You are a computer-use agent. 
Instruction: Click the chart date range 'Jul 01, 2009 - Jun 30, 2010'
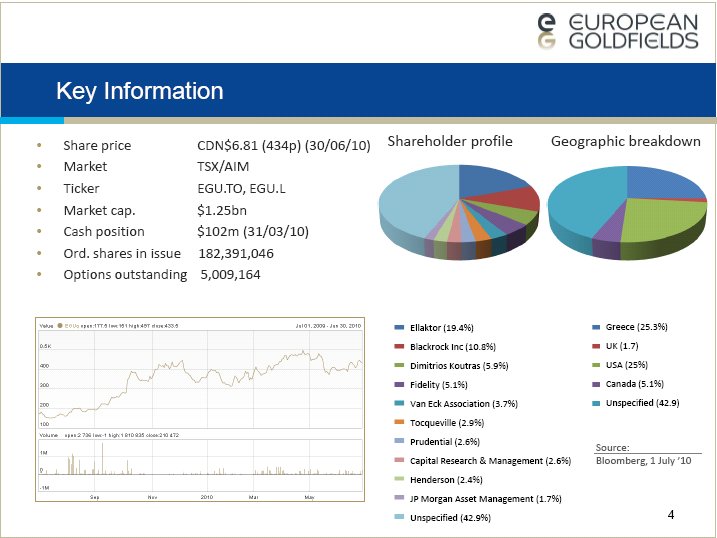[328, 326]
